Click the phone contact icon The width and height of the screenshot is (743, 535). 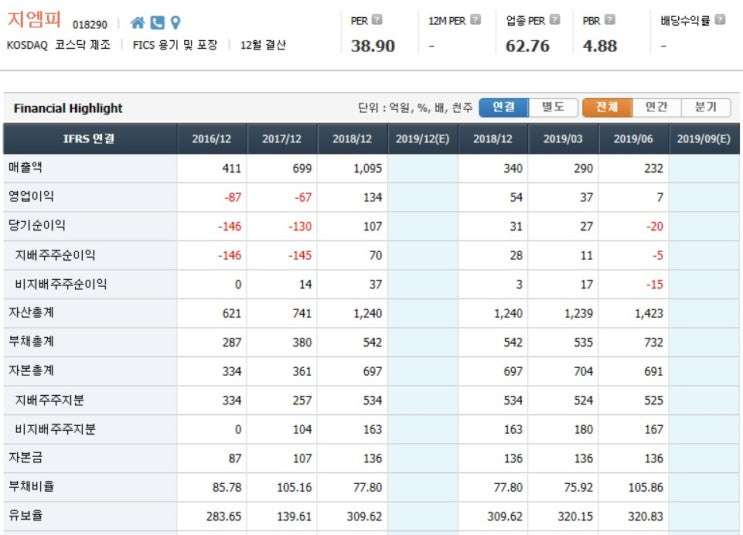pos(157,23)
